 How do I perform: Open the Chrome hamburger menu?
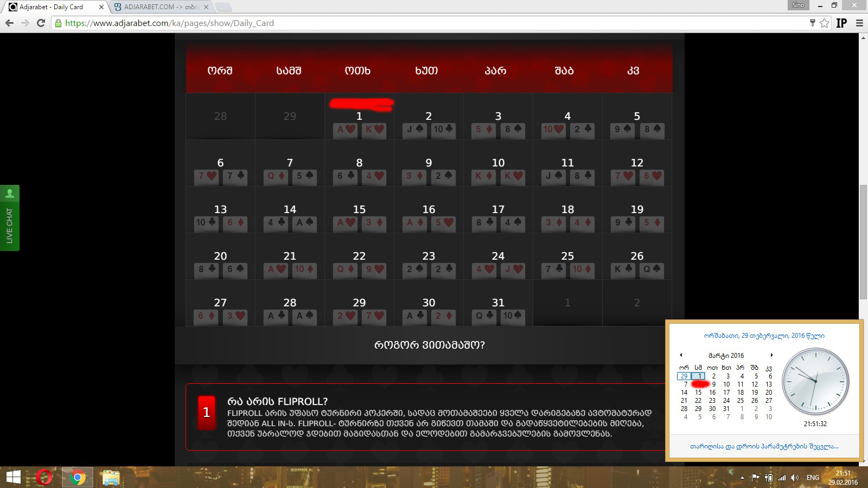click(x=859, y=23)
